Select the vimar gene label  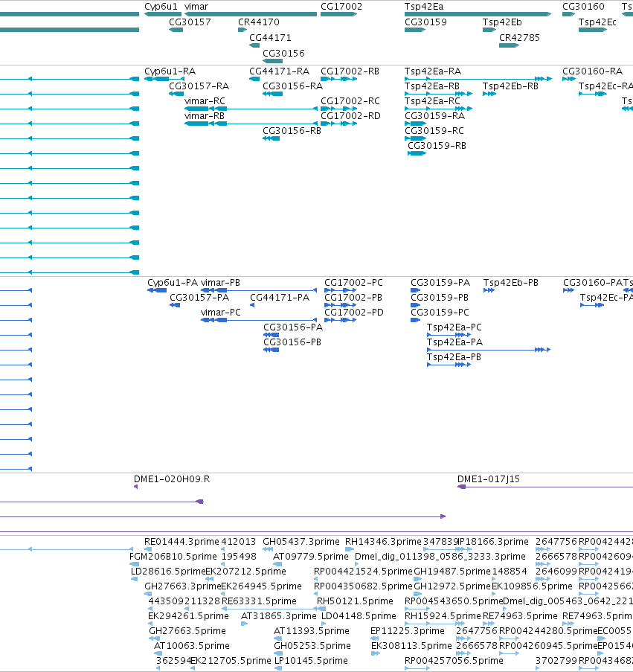[196, 7]
